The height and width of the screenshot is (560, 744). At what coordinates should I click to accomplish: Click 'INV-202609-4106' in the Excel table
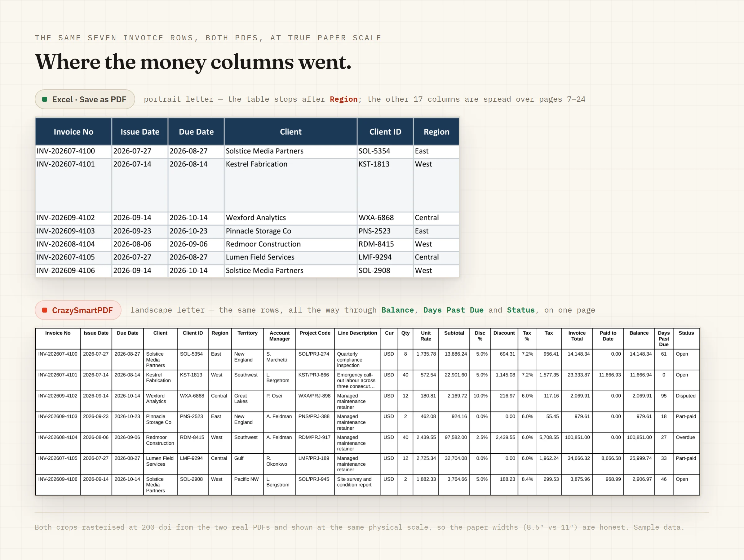tap(66, 270)
